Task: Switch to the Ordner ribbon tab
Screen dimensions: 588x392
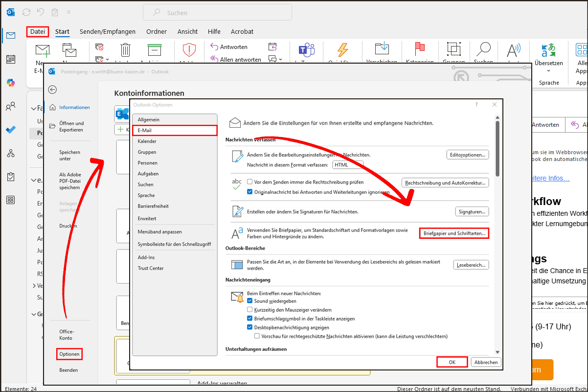Action: point(157,31)
